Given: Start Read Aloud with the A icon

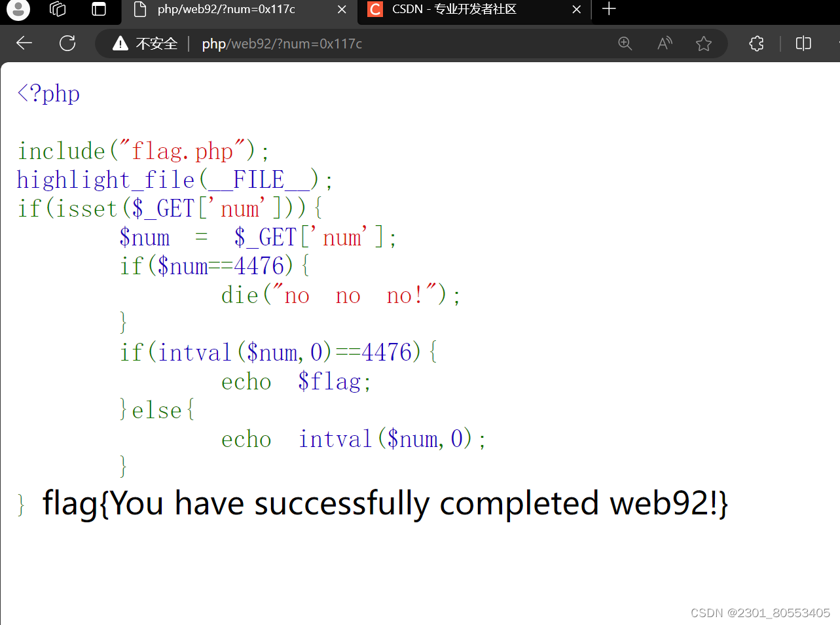Looking at the screenshot, I should point(664,43).
